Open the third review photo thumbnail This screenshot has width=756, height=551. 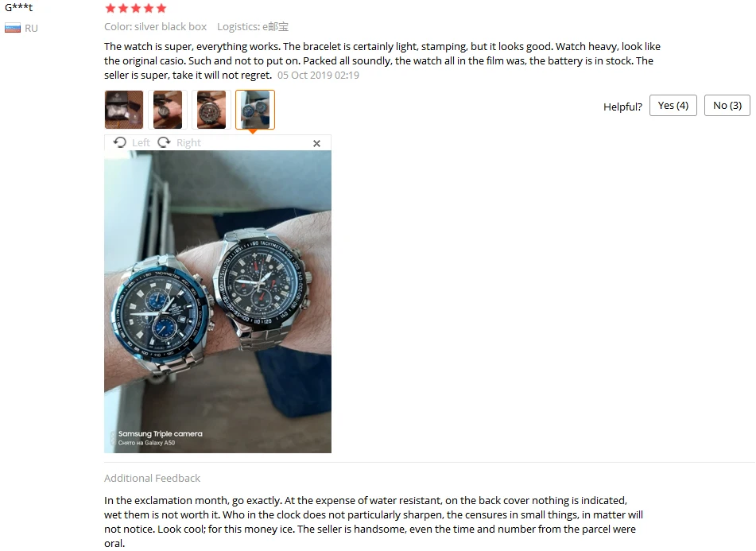point(211,110)
